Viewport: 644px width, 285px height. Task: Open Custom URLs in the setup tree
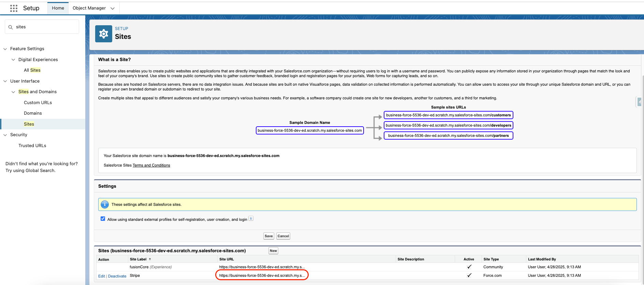point(38,103)
